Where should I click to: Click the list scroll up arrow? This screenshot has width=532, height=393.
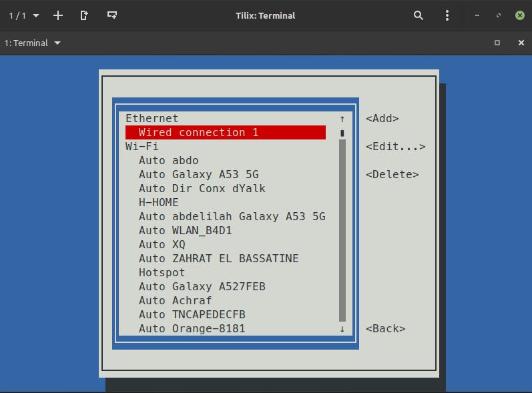click(x=342, y=119)
